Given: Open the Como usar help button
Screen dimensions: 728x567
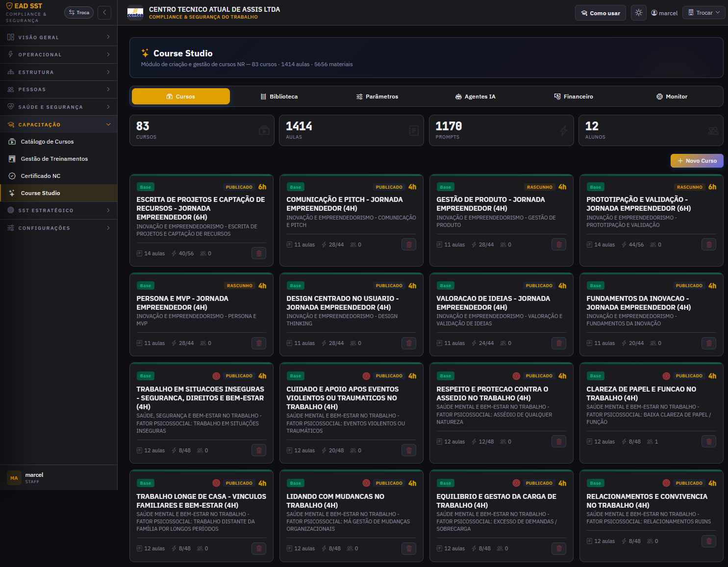Looking at the screenshot, I should coord(601,13).
